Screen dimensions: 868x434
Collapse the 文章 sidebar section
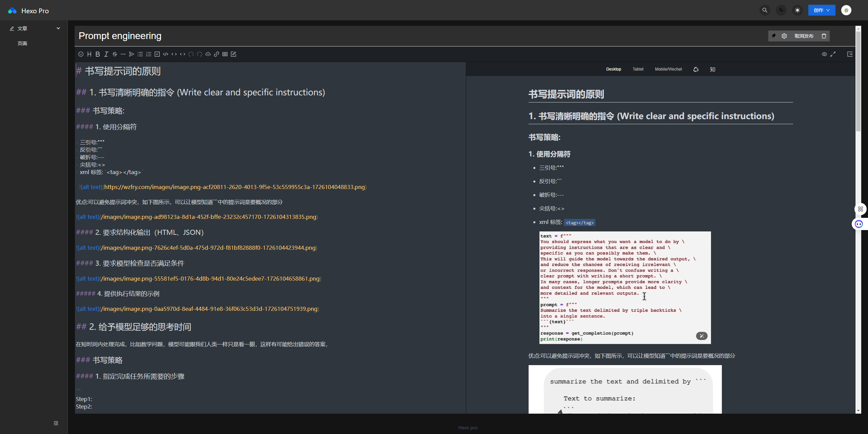[x=58, y=29]
